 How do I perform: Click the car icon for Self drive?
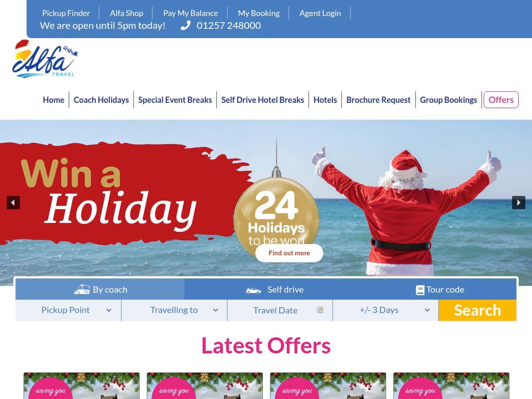(254, 290)
